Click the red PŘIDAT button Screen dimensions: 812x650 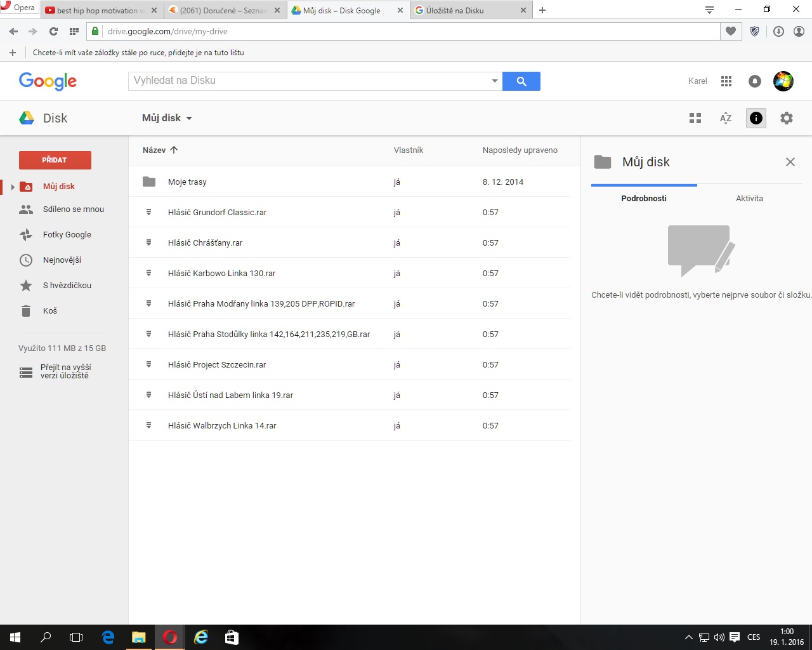(55, 160)
